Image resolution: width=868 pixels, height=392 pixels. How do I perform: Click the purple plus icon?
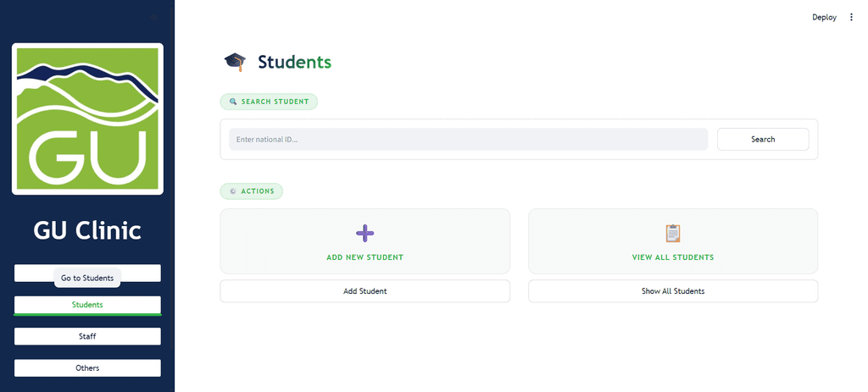364,234
